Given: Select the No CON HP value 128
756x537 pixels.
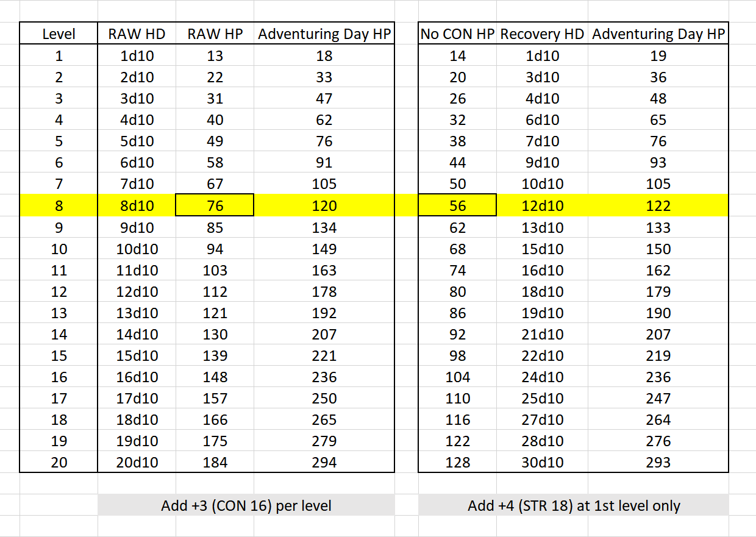Looking at the screenshot, I should (x=457, y=463).
